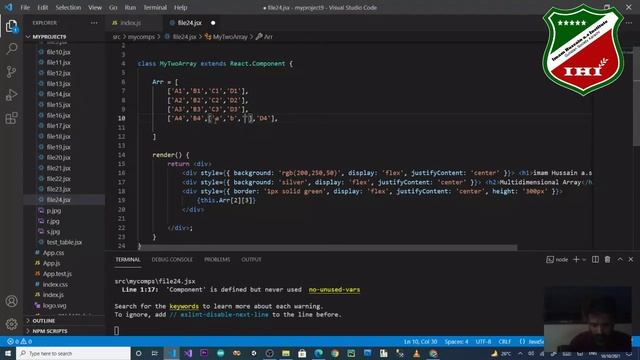The height and width of the screenshot is (360, 640).
Task: Click the editor horizontal scrollbar
Action: click(329, 248)
